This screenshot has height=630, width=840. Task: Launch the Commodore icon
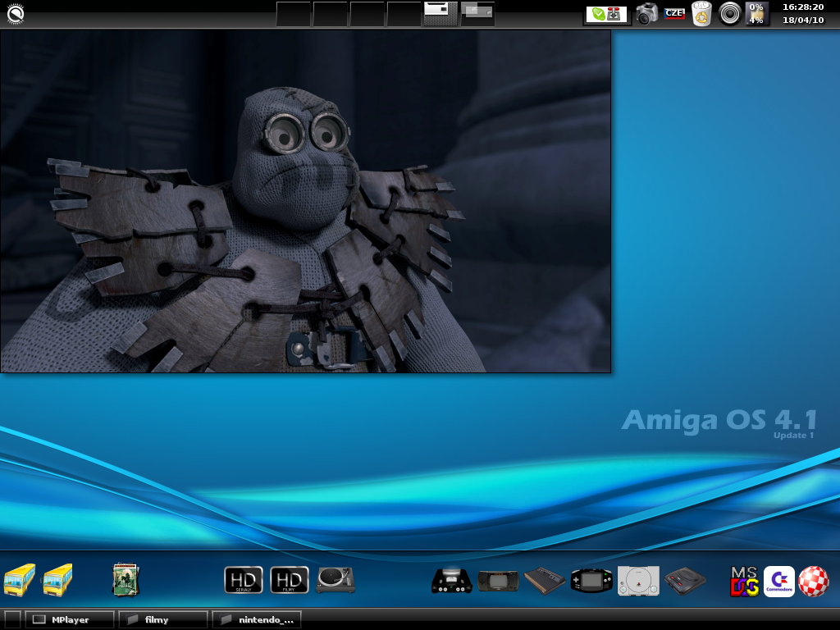[x=779, y=582]
